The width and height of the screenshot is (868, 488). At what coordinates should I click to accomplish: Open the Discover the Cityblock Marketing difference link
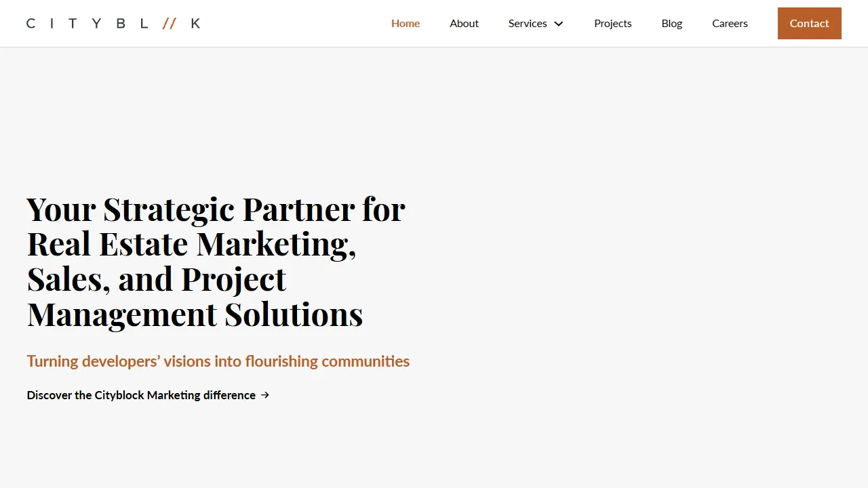click(x=140, y=395)
